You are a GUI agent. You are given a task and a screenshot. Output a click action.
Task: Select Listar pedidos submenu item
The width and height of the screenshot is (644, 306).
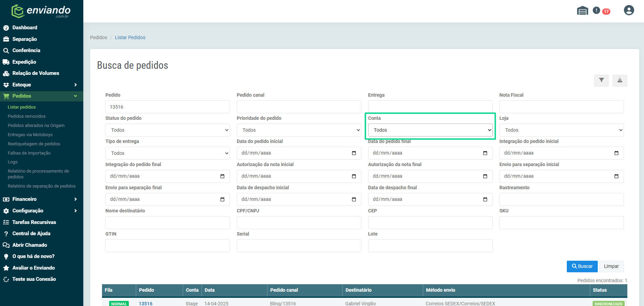click(x=22, y=107)
